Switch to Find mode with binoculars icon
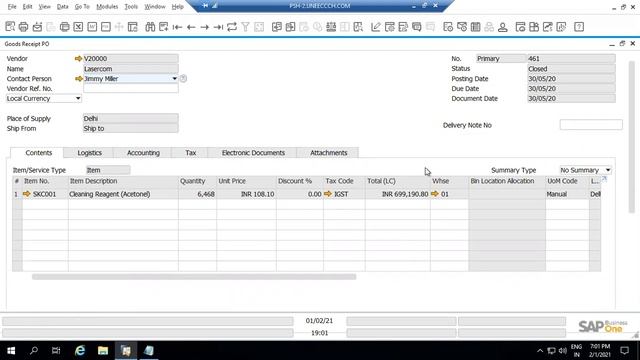Image resolution: width=640 pixels, height=360 pixels. (150, 27)
